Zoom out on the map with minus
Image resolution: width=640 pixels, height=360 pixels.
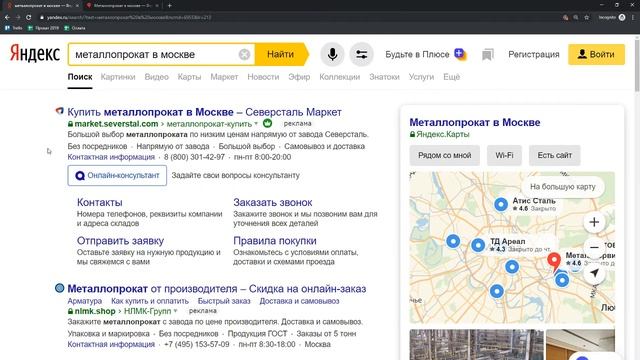pos(594,247)
